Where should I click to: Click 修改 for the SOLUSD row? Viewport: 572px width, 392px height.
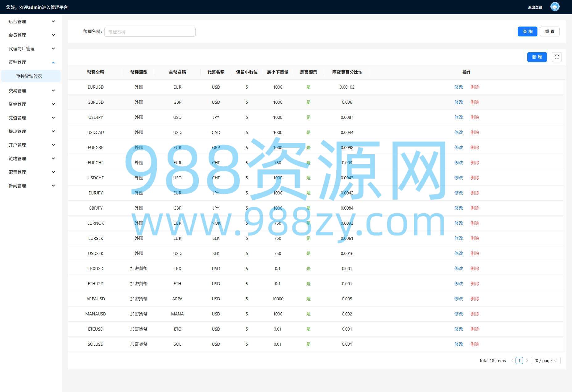click(458, 344)
